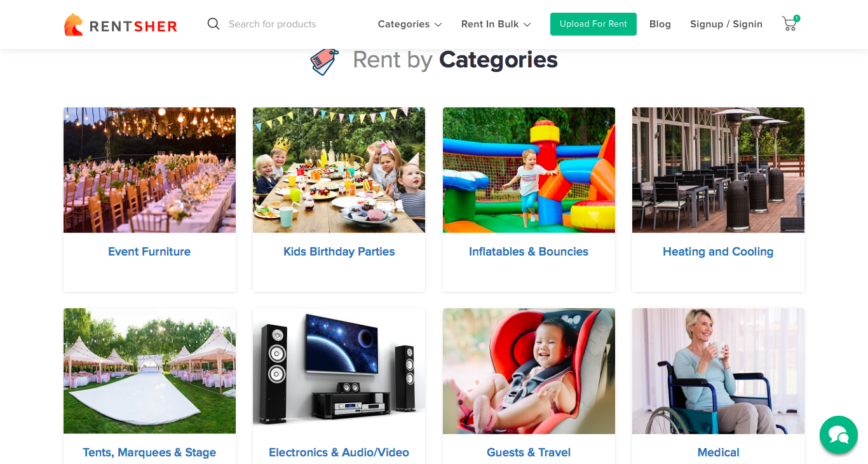The width and height of the screenshot is (868, 464).
Task: Focus the Search for products field
Action: coord(286,24)
